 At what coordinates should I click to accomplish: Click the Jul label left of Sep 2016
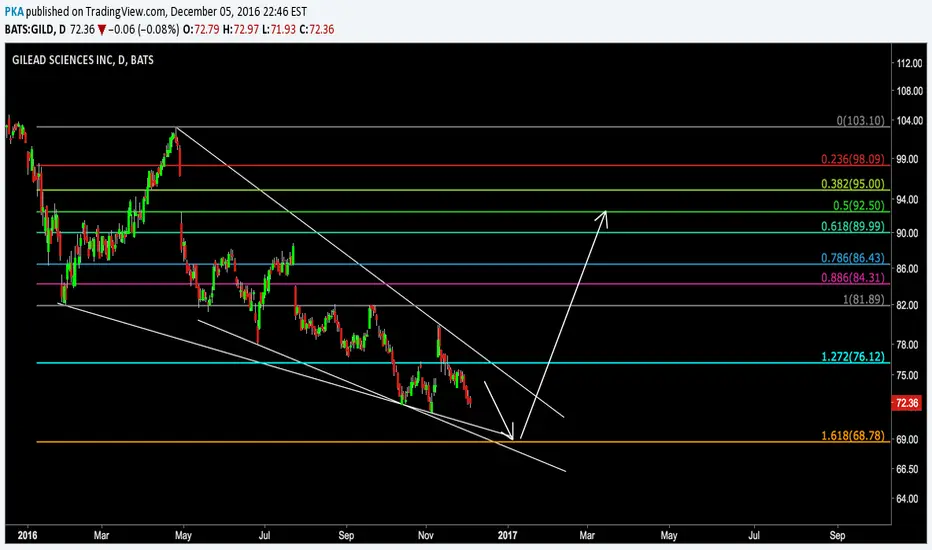coord(265,535)
